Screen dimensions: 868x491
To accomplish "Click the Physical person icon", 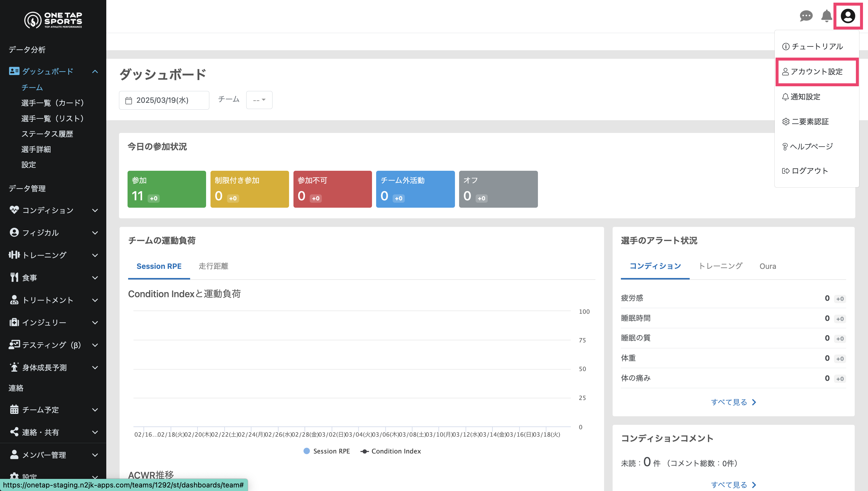I will click(x=14, y=232).
